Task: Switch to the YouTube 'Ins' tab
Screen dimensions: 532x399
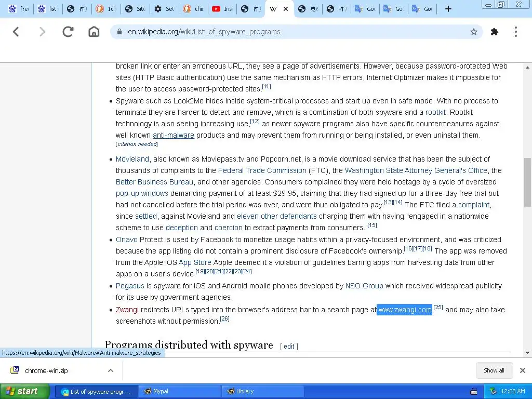Action: (x=223, y=9)
